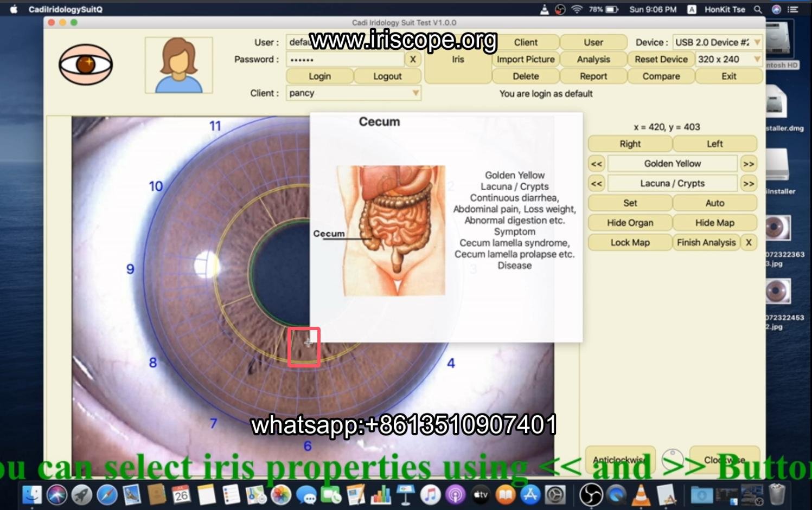This screenshot has height=510, width=812.
Task: Toggle Hide Map
Action: click(x=715, y=223)
